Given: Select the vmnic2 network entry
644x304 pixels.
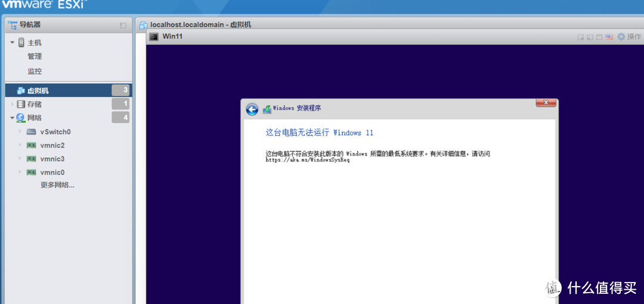Looking at the screenshot, I should (x=52, y=145).
